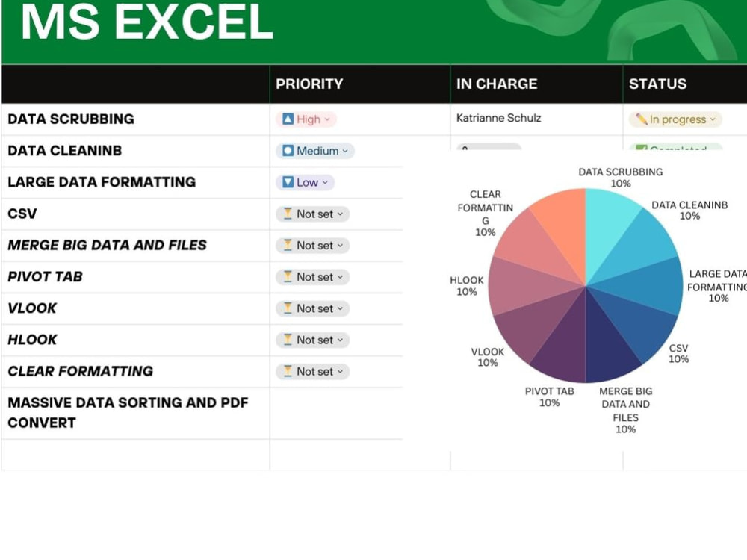Select the IN CHARGE column header
Viewport: 747px width, 560px height.
536,84
